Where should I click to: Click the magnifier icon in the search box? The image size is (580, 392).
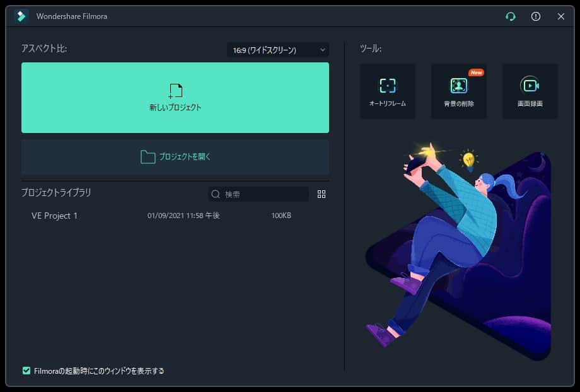tap(216, 194)
